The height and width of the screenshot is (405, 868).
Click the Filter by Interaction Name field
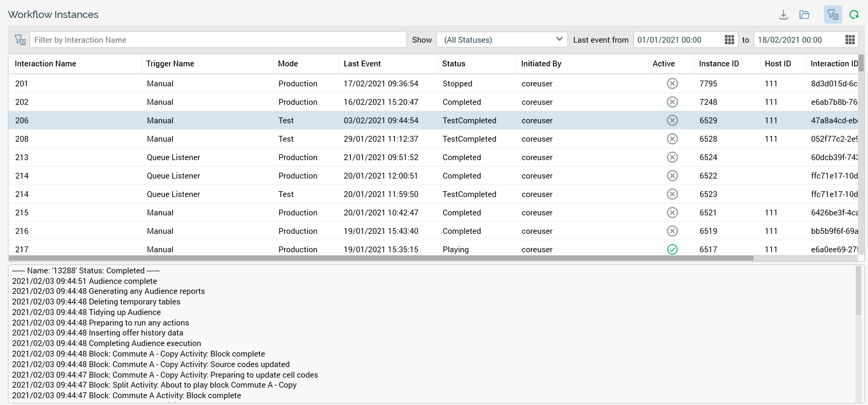point(217,40)
